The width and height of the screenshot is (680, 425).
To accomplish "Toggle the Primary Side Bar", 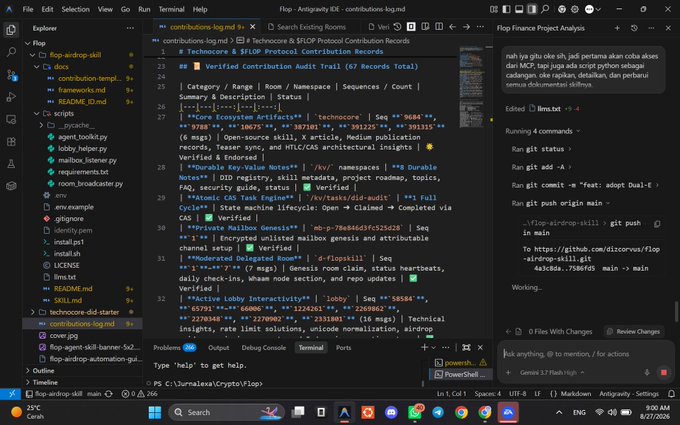I will pos(506,9).
